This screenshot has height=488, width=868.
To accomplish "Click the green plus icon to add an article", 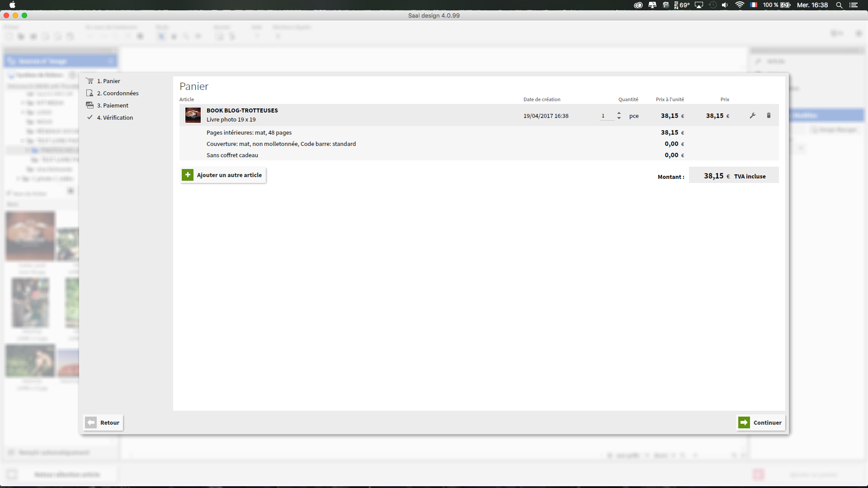I will coord(188,175).
